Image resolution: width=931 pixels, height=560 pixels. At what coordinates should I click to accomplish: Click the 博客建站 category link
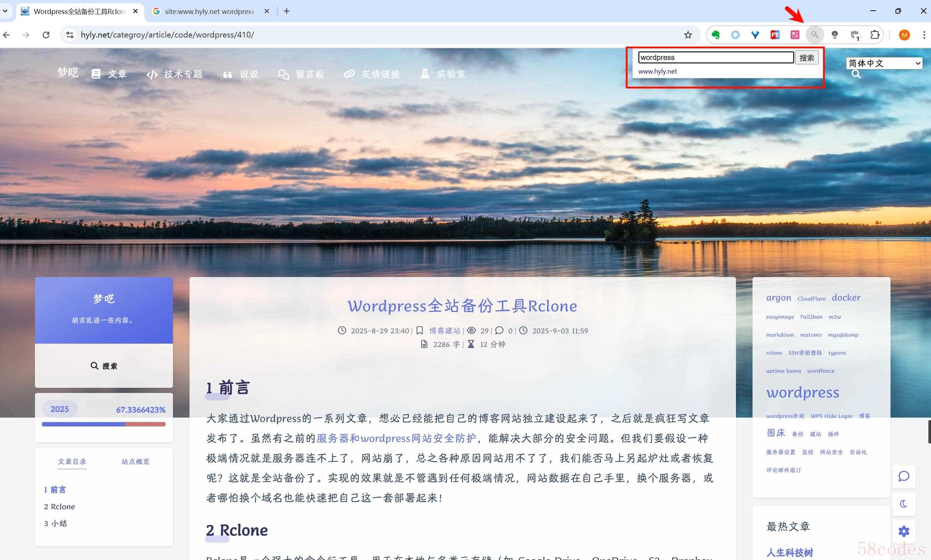(x=445, y=330)
